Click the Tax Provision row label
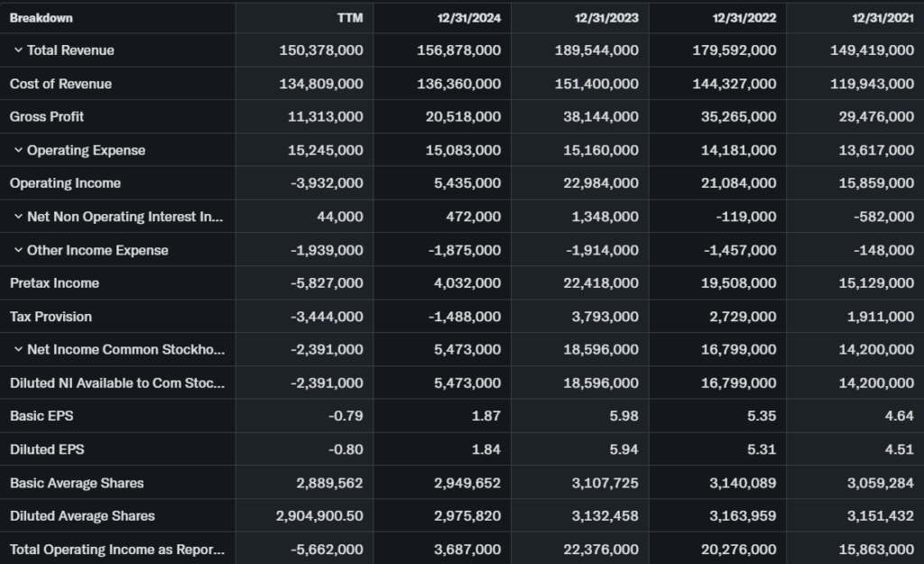Viewport: 924px width, 564px height. pyautogui.click(x=51, y=317)
